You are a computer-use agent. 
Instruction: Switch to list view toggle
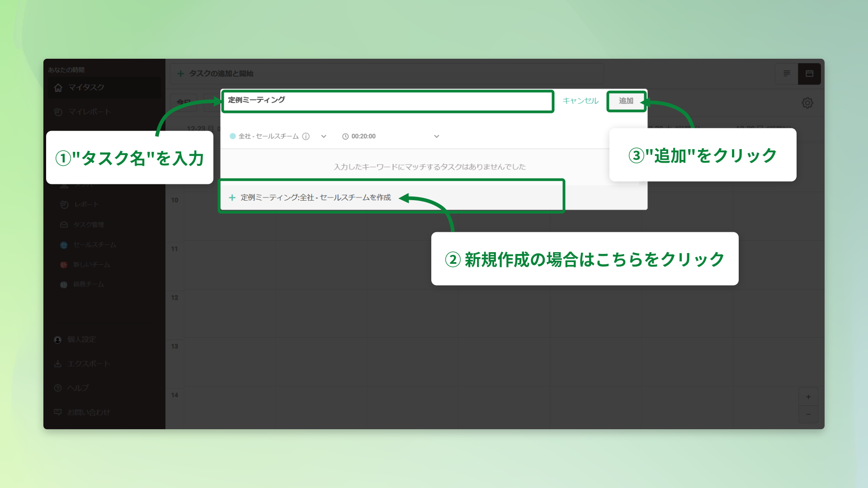[787, 74]
